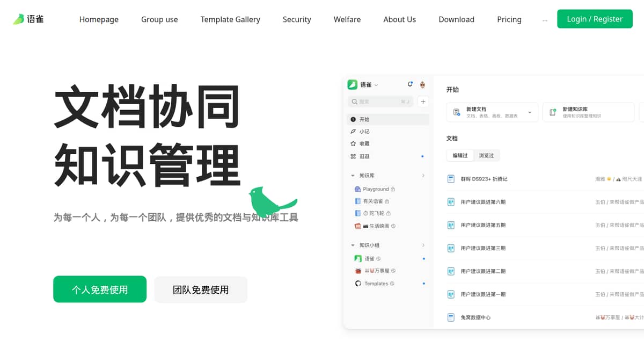
Task: Click the green 语雀 logo in app sidebar
Action: coord(352,84)
